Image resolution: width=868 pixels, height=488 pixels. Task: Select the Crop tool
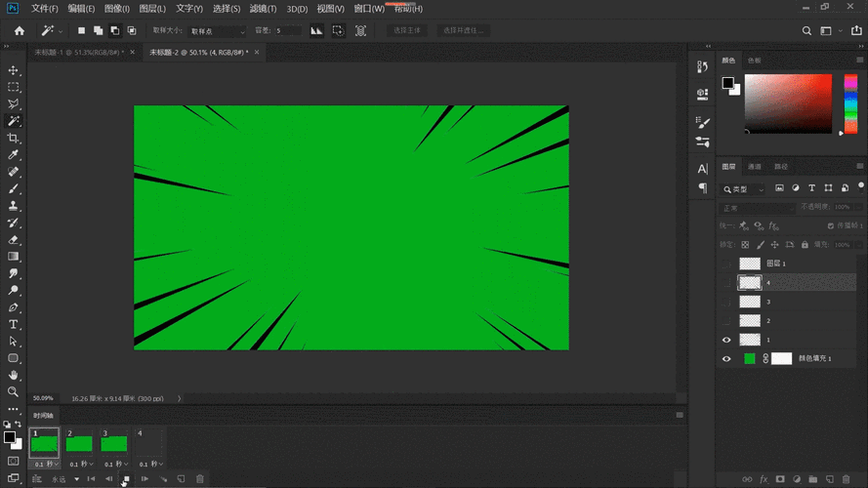[14, 138]
